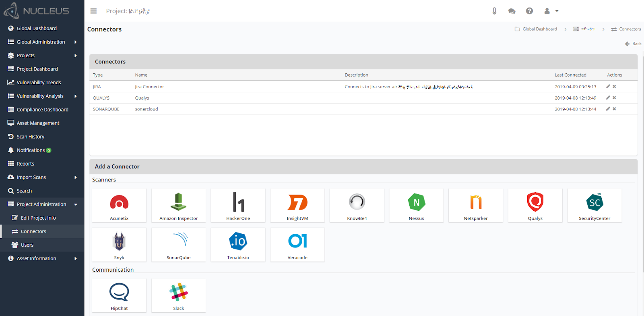Select the SonarQube scanner tile
The height and width of the screenshot is (316, 644).
pos(179,245)
